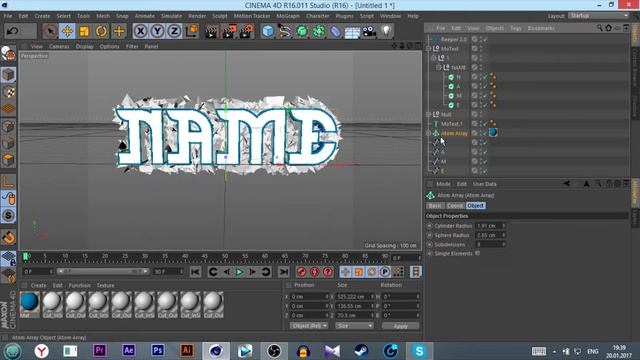Open the floor environment icon
The width and height of the screenshot is (640, 360).
click(x=352, y=31)
